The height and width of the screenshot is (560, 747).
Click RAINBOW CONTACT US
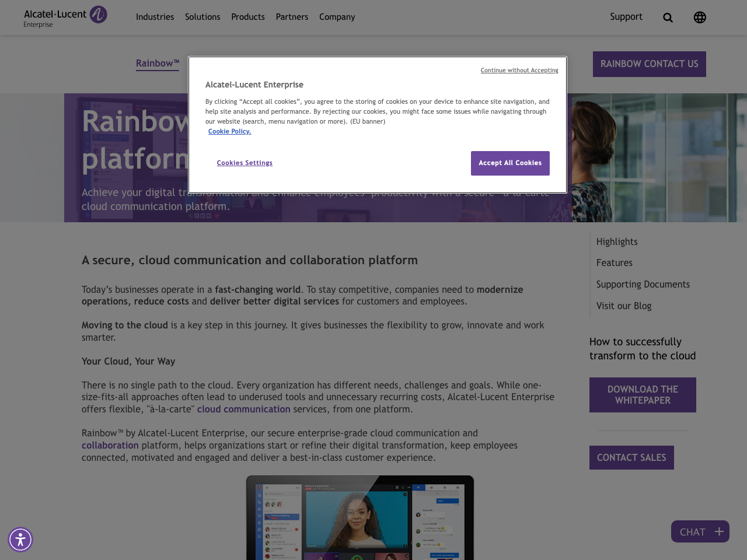[650, 64]
